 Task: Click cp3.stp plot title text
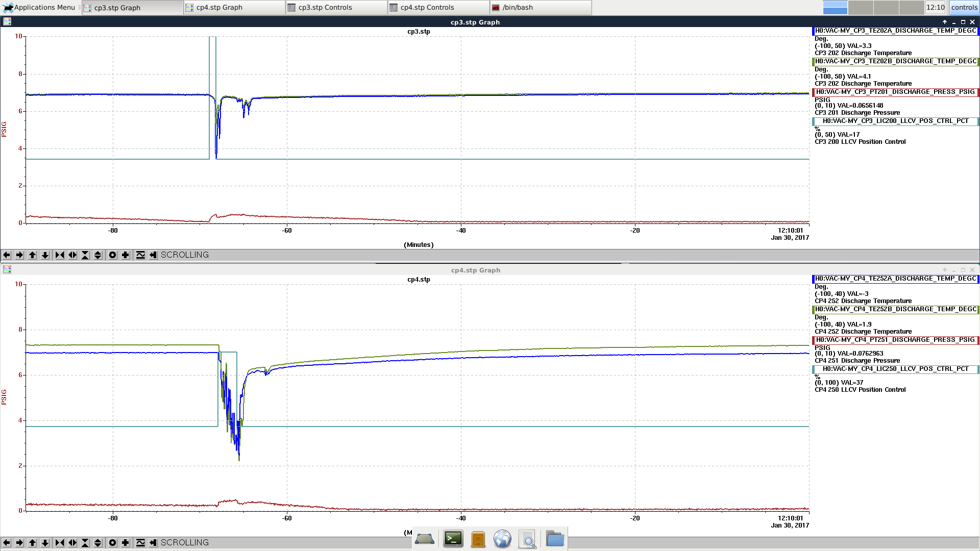point(419,32)
